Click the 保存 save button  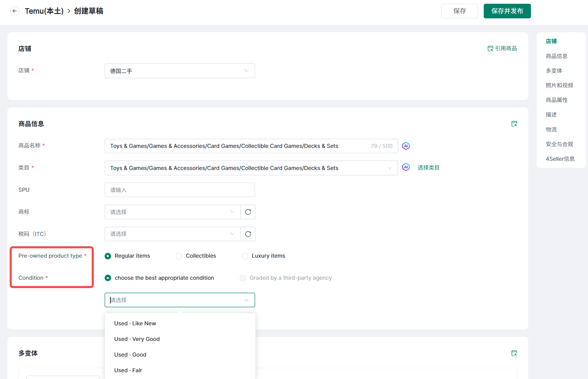[459, 11]
